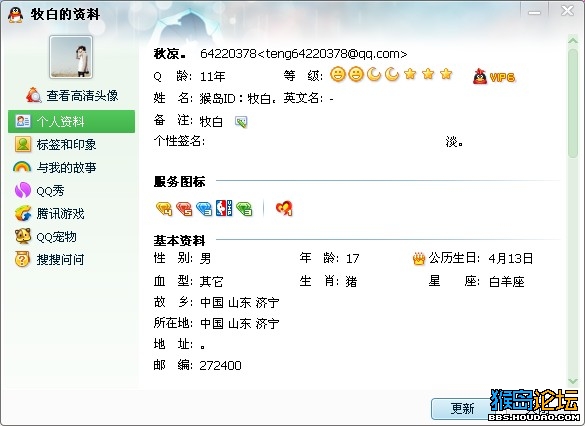This screenshot has height=426, width=585.
Task: Click the profile avatar thumbnail
Action: point(71,57)
